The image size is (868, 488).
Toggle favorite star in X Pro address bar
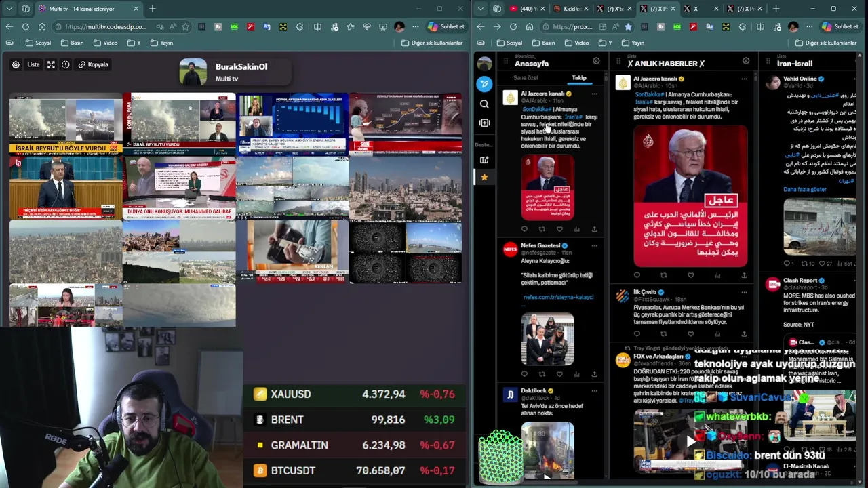pos(628,26)
